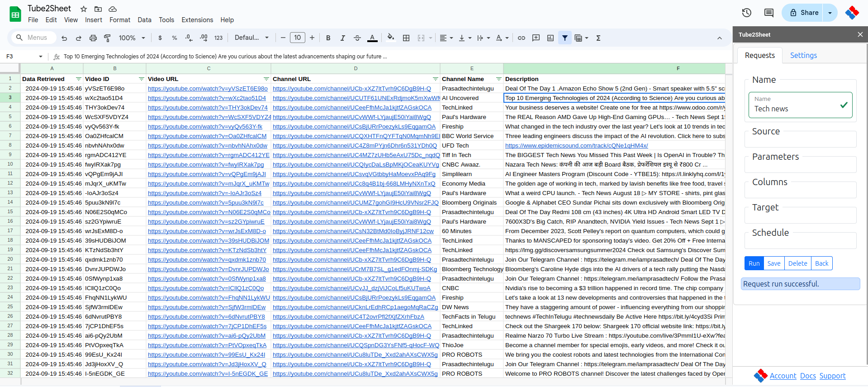This screenshot has height=387, width=868.
Task: Open fill color picker
Action: point(391,38)
